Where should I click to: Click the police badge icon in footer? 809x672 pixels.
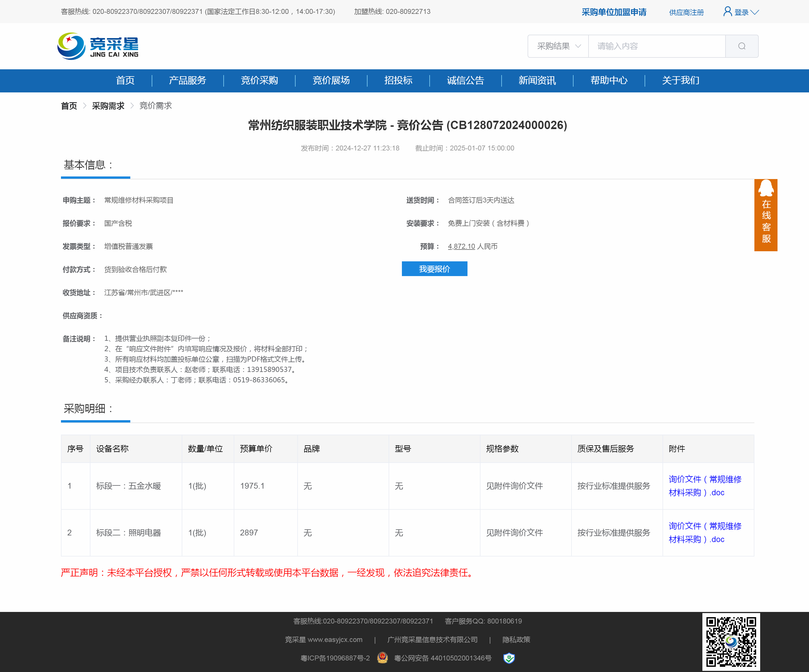coord(382,657)
